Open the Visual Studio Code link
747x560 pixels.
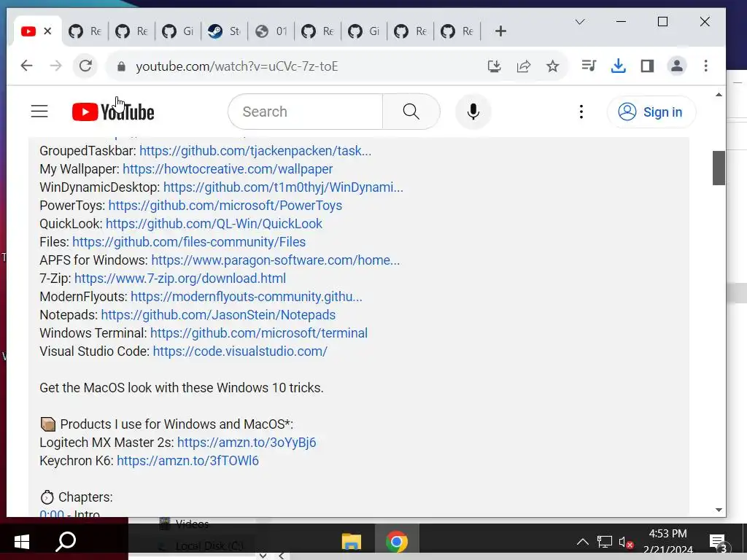[240, 351]
